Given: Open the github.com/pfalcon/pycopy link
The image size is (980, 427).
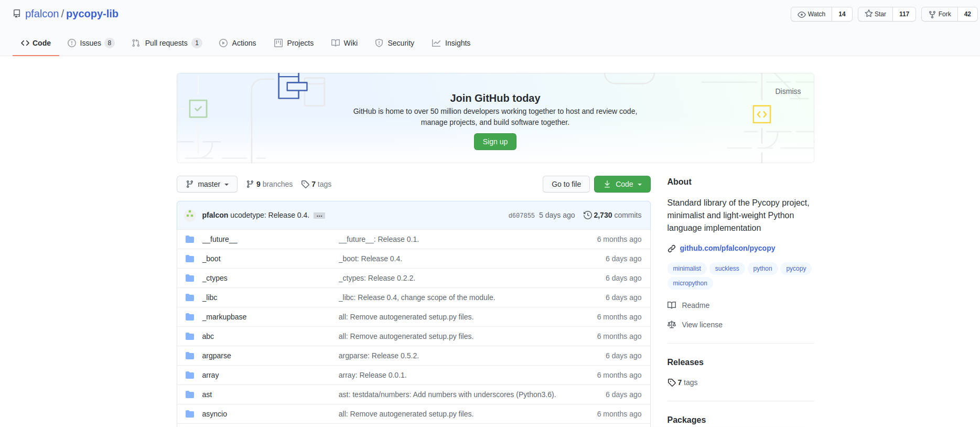Looking at the screenshot, I should point(727,248).
